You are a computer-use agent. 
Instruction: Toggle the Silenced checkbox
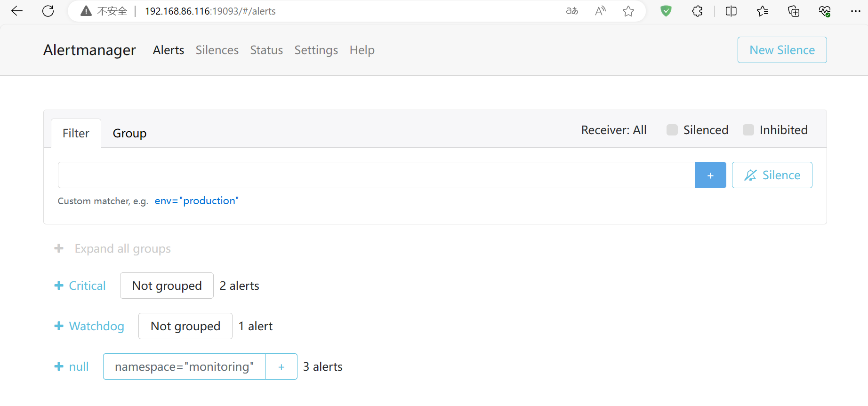pyautogui.click(x=672, y=130)
